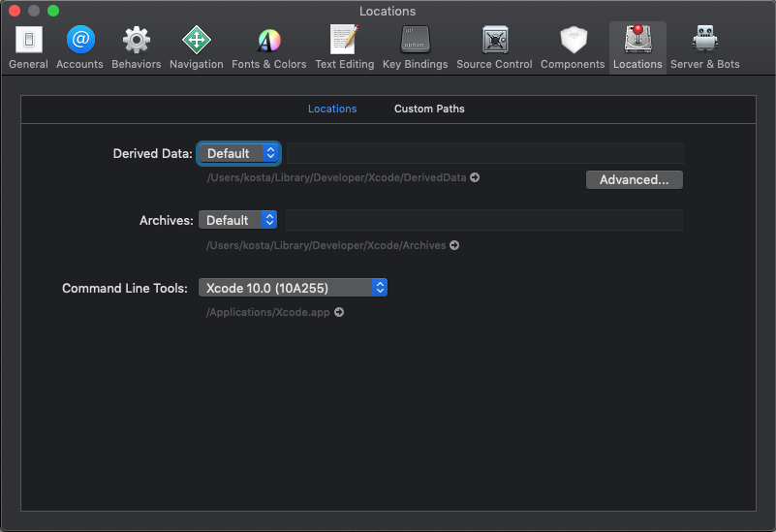Open Navigation preferences icon
The width and height of the screenshot is (776, 532).
tap(196, 47)
